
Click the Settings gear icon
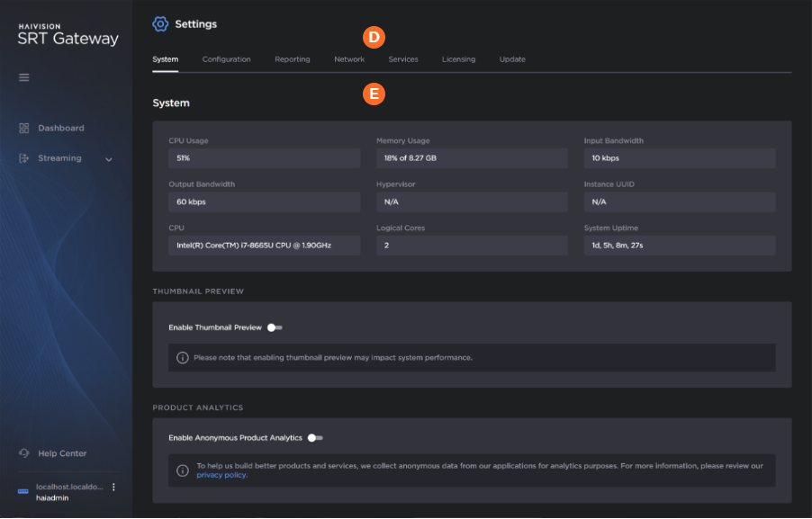pyautogui.click(x=161, y=24)
